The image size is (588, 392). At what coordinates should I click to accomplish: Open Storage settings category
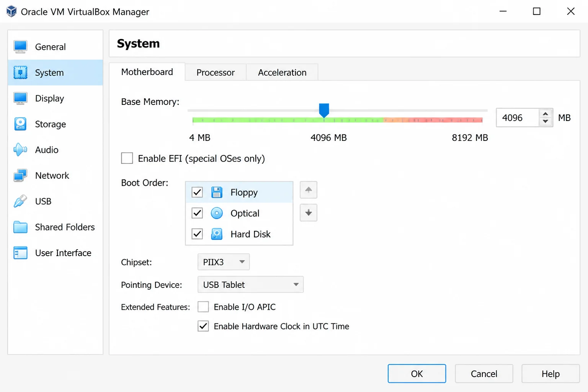click(56, 124)
